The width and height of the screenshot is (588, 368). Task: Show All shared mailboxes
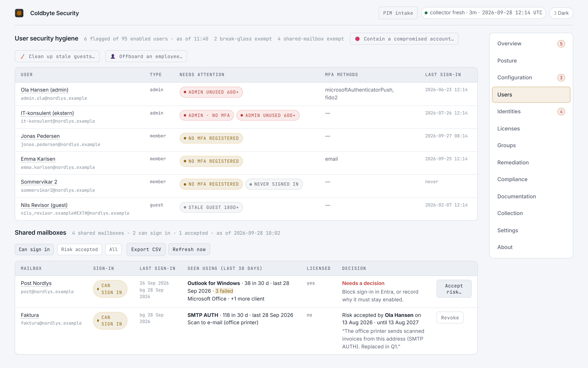pyautogui.click(x=114, y=249)
